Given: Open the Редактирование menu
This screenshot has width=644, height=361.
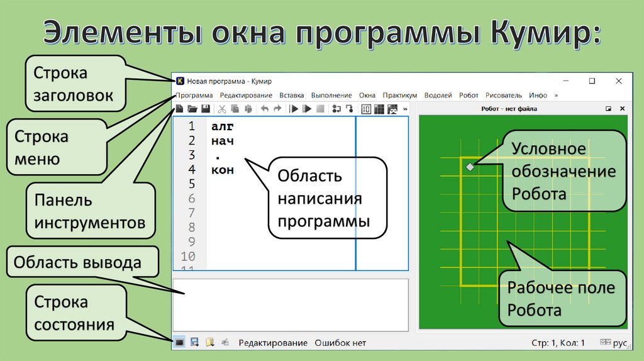Looking at the screenshot, I should pyautogui.click(x=246, y=95).
